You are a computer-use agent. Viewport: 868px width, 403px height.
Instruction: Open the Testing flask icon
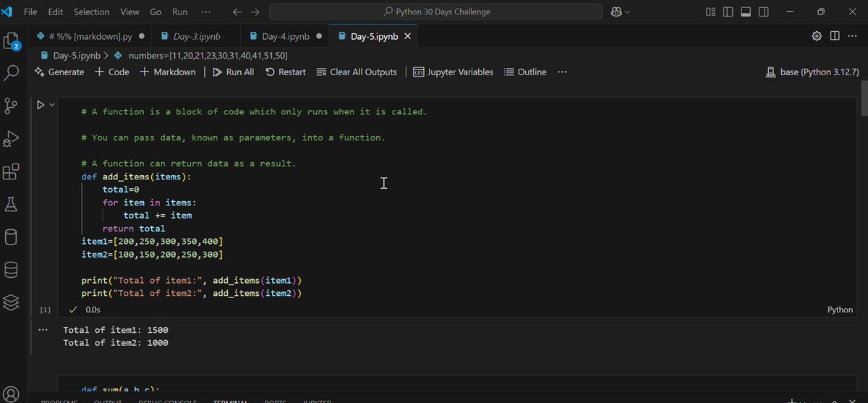[12, 205]
